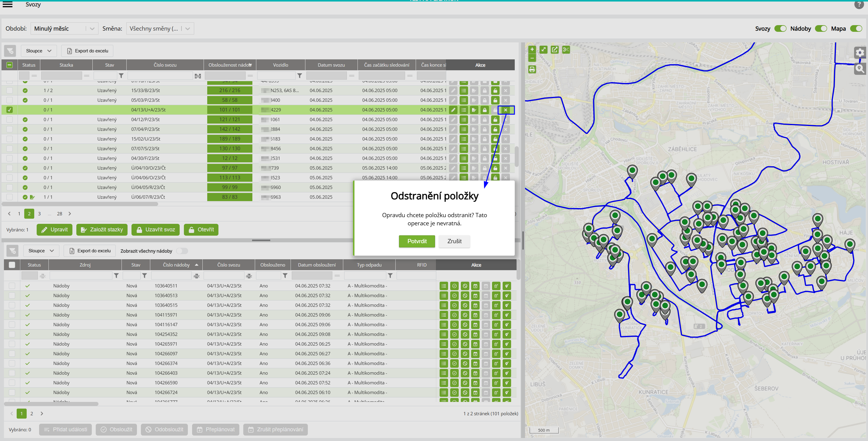Cancel the dialog with Zrušit
868x441 pixels.
pyautogui.click(x=454, y=241)
